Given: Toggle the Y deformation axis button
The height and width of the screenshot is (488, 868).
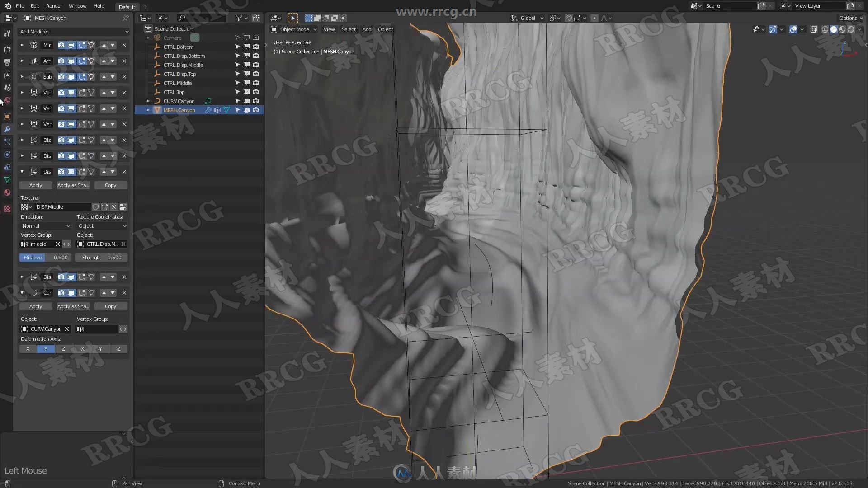Looking at the screenshot, I should click(45, 348).
